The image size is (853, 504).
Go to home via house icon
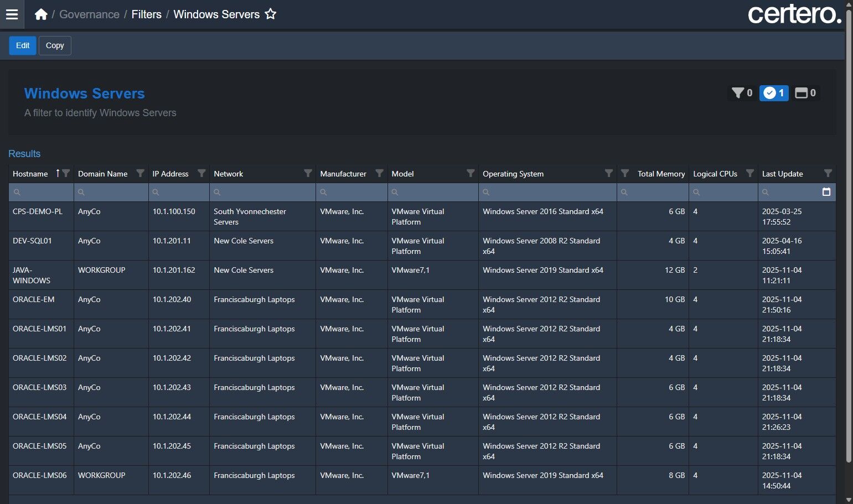(40, 14)
